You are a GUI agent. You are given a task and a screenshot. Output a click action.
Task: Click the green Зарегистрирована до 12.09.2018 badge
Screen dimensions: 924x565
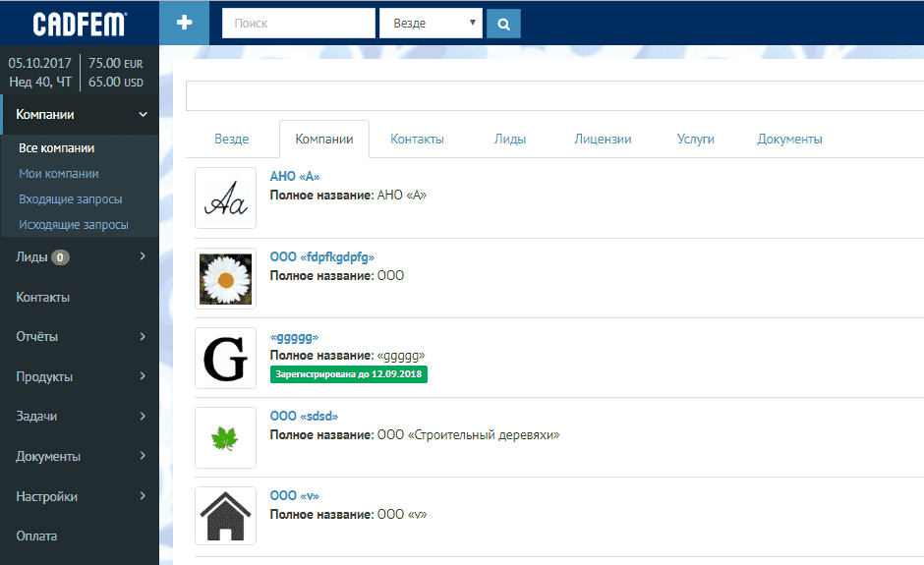coord(349,374)
